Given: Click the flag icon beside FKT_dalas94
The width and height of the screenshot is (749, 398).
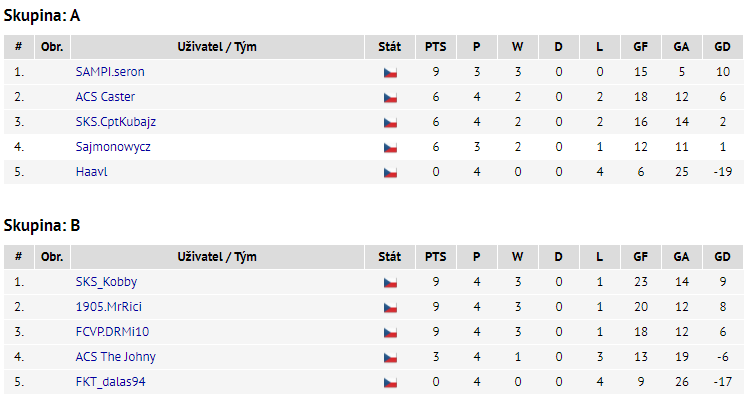Looking at the screenshot, I should click(x=390, y=383).
